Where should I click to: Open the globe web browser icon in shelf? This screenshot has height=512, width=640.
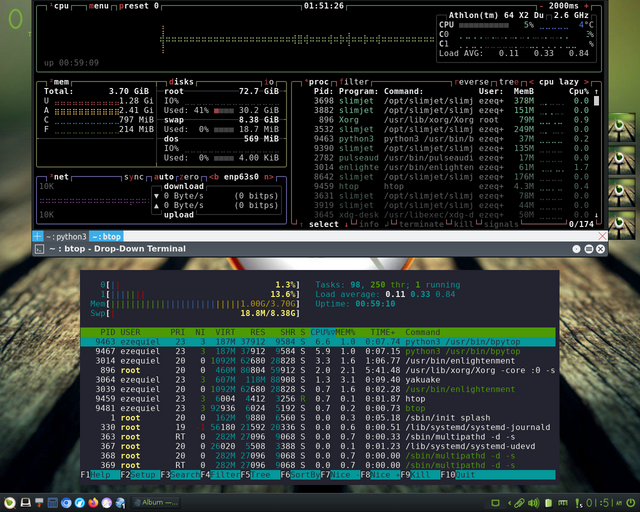click(x=120, y=503)
